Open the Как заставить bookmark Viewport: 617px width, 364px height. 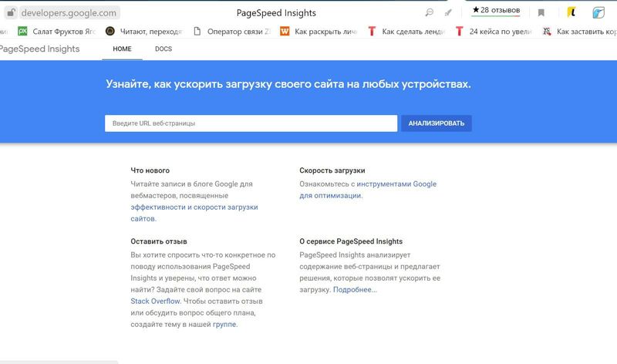pyautogui.click(x=587, y=32)
